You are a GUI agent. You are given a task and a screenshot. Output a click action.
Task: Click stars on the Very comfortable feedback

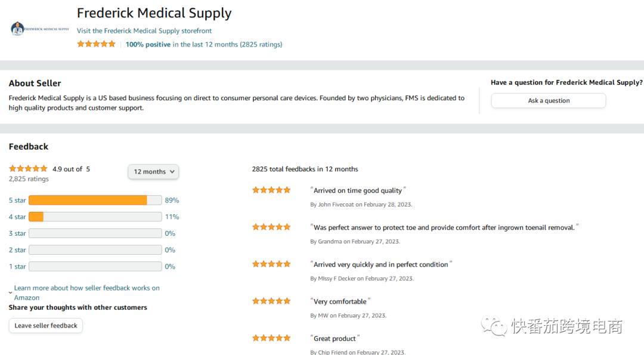pyautogui.click(x=271, y=301)
